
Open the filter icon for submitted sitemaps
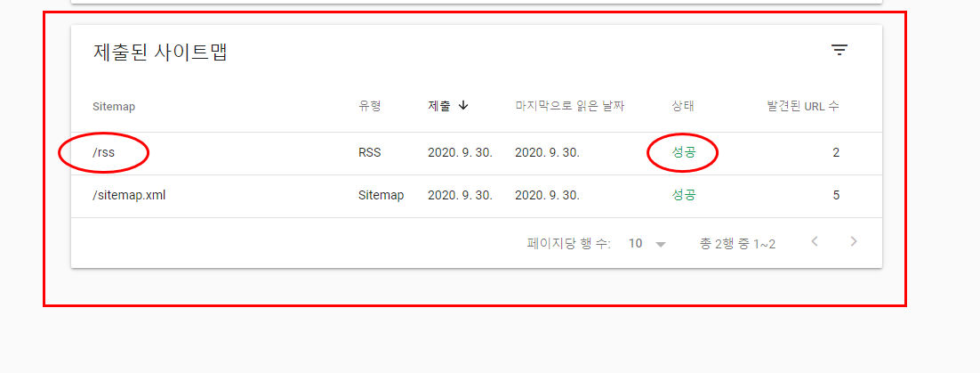pos(839,51)
